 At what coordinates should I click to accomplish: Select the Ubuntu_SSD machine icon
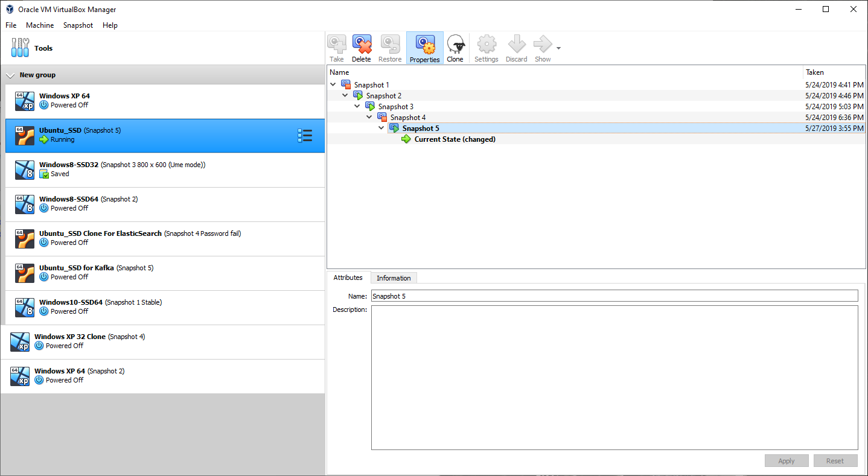pyautogui.click(x=25, y=135)
